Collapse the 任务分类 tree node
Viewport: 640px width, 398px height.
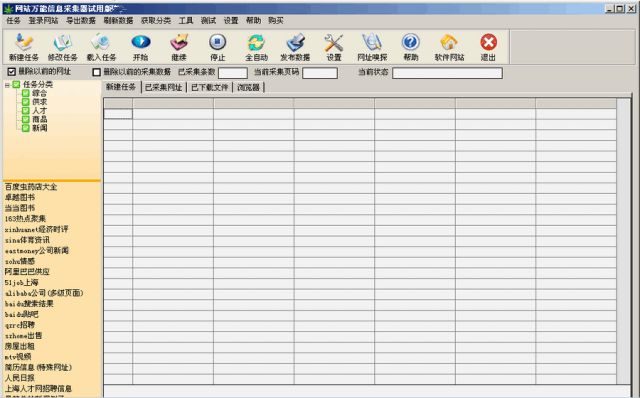click(7, 85)
